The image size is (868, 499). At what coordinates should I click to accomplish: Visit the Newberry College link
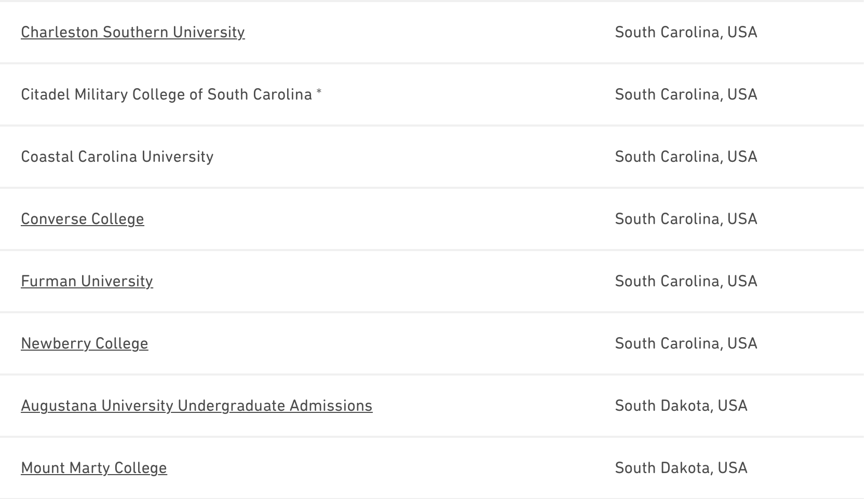(85, 343)
